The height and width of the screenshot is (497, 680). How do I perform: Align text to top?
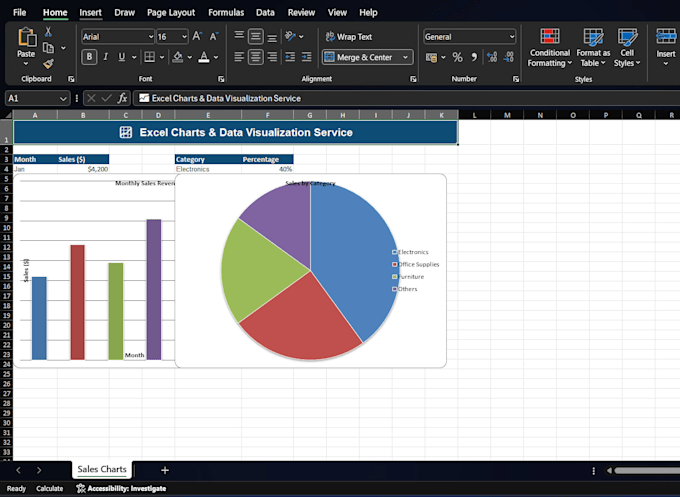pyautogui.click(x=239, y=36)
